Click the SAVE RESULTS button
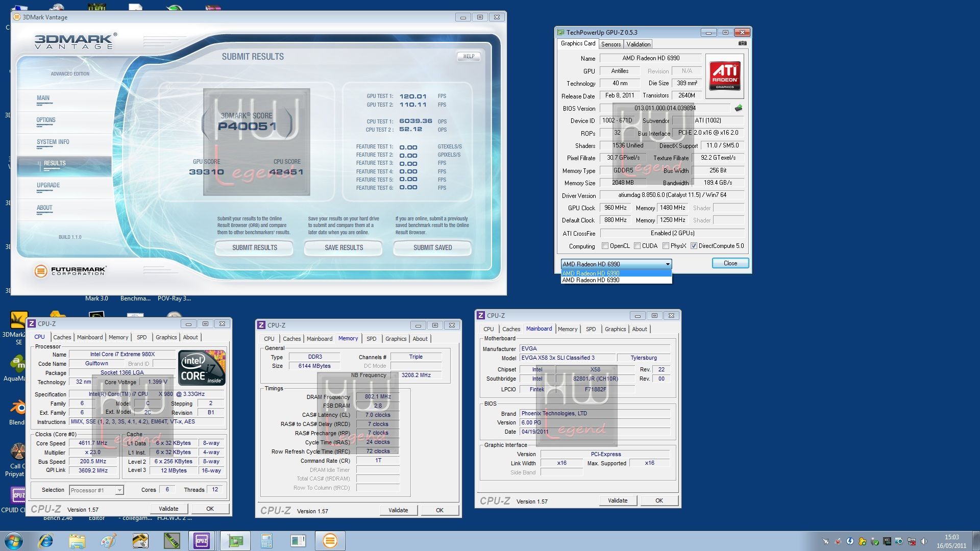The height and width of the screenshot is (551, 980). point(344,248)
